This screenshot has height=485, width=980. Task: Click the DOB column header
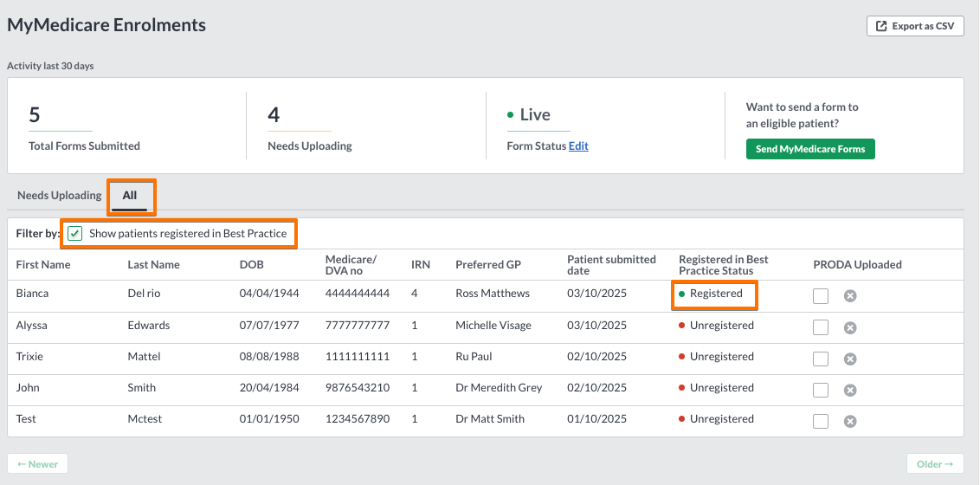point(252,264)
